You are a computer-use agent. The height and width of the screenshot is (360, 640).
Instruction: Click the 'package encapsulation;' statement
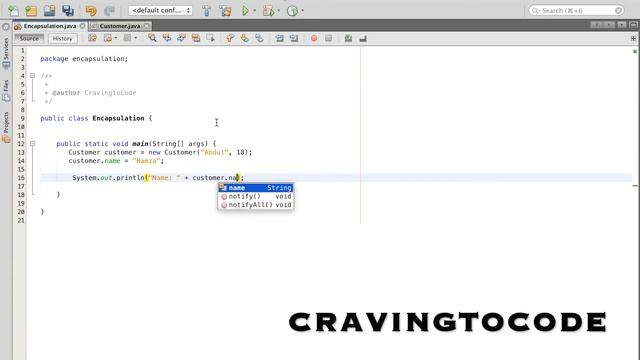pos(84,59)
